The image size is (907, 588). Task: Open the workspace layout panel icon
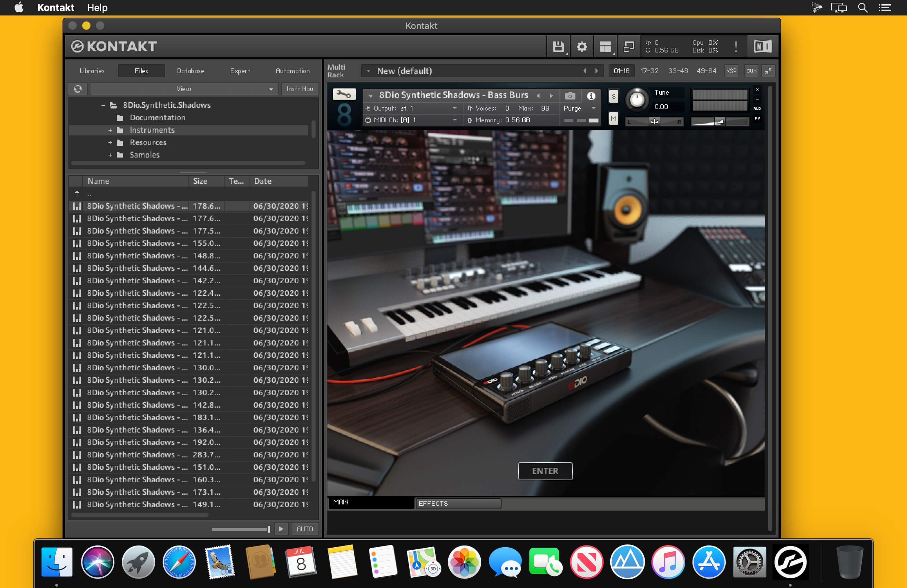605,47
